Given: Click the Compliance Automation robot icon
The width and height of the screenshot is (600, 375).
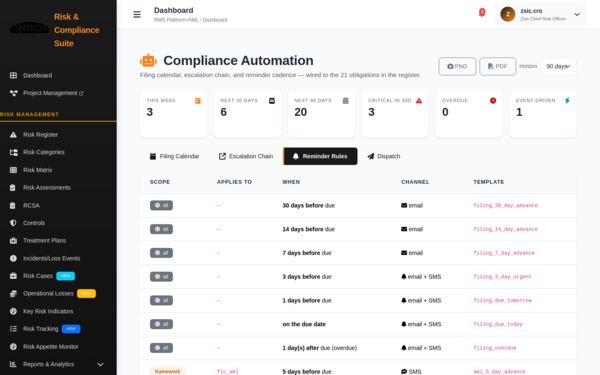Looking at the screenshot, I should point(148,60).
